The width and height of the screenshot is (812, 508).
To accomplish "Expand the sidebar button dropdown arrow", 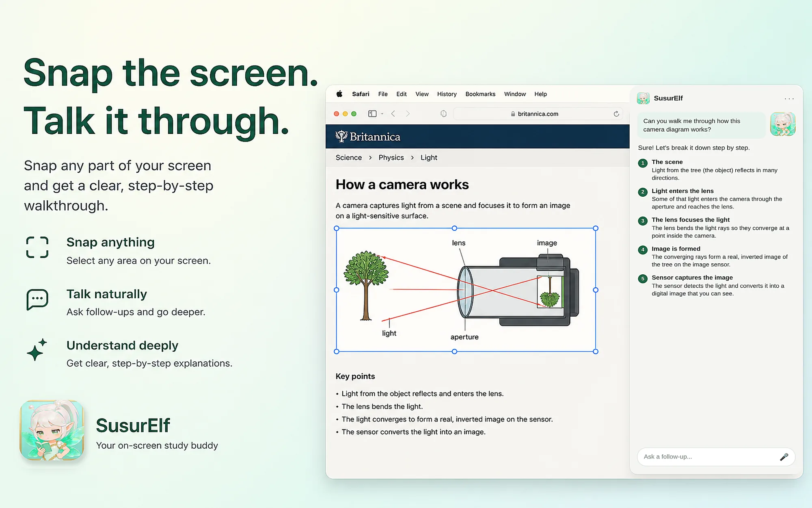I will click(382, 114).
